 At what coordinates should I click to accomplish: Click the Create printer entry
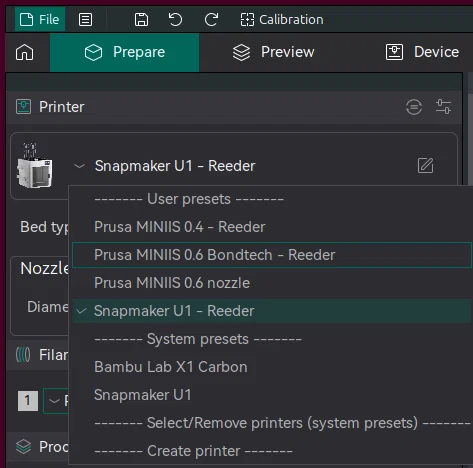pyautogui.click(x=271, y=451)
